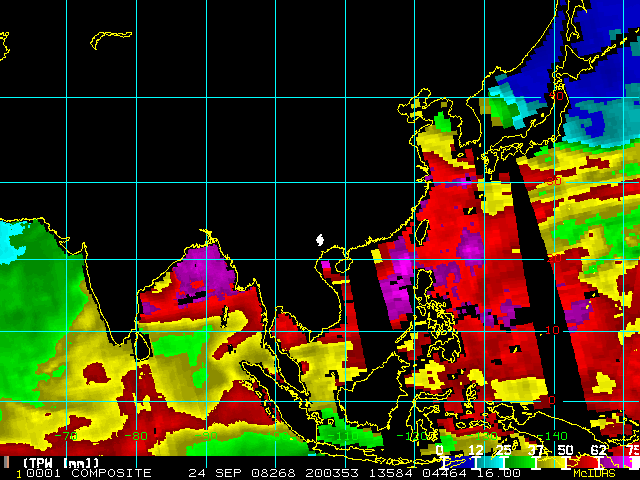This screenshot has width=640, height=480.
Task: Click the legend tick label '37'
Action: pyautogui.click(x=536, y=450)
